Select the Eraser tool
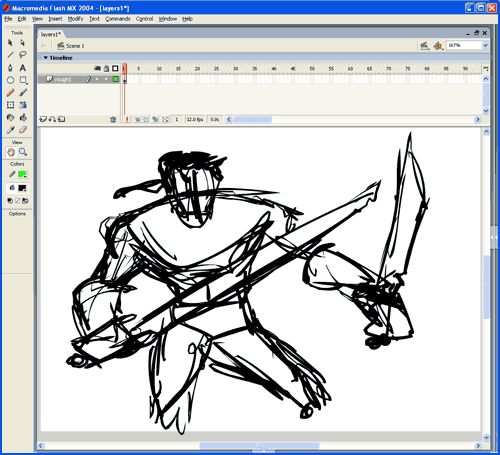This screenshot has width=500, height=455. (x=23, y=130)
